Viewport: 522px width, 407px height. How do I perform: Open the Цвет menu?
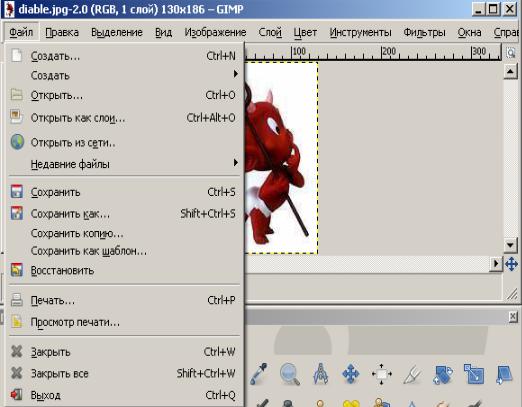point(305,32)
